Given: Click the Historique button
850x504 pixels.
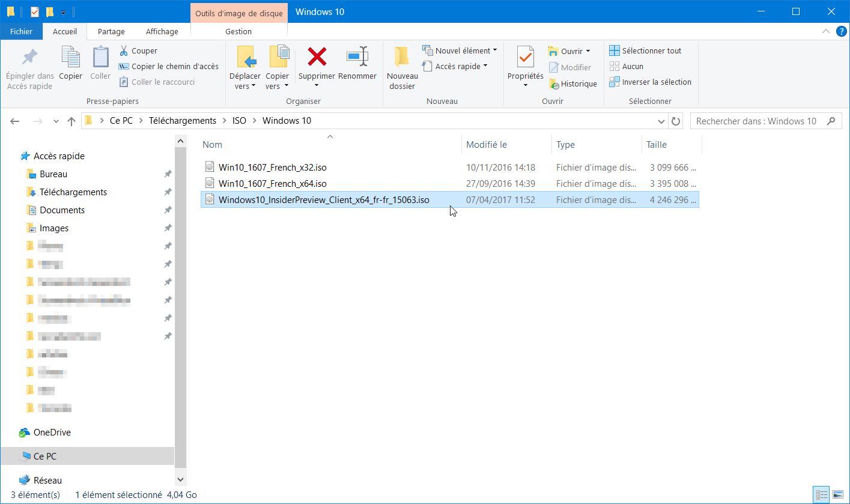Looking at the screenshot, I should point(572,84).
